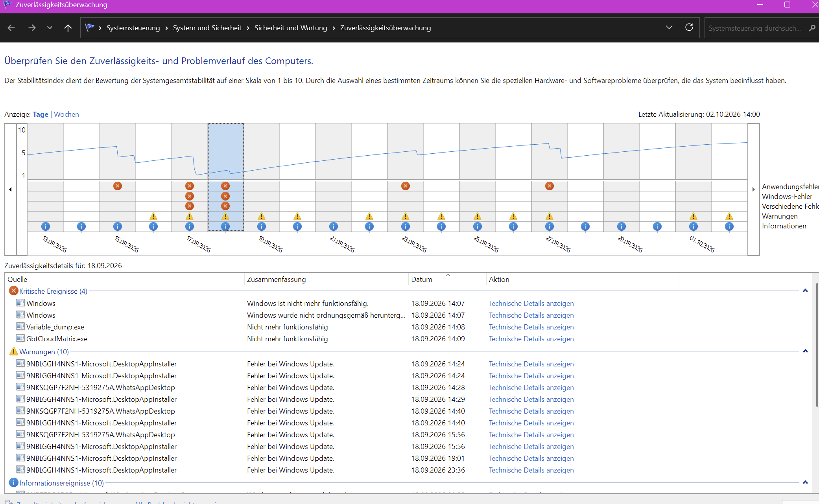
Task: Sort by the Zusammenfassung column header
Action: 326,279
